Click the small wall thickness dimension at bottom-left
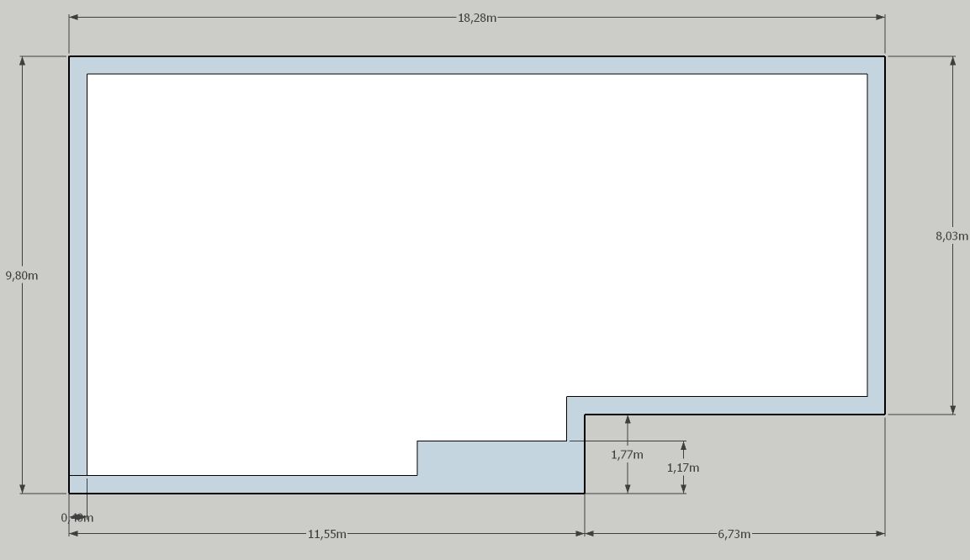The height and width of the screenshot is (560, 970). 77,518
